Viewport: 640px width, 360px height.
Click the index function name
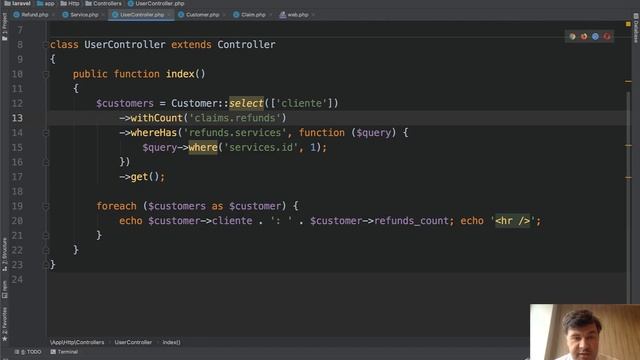[180, 74]
